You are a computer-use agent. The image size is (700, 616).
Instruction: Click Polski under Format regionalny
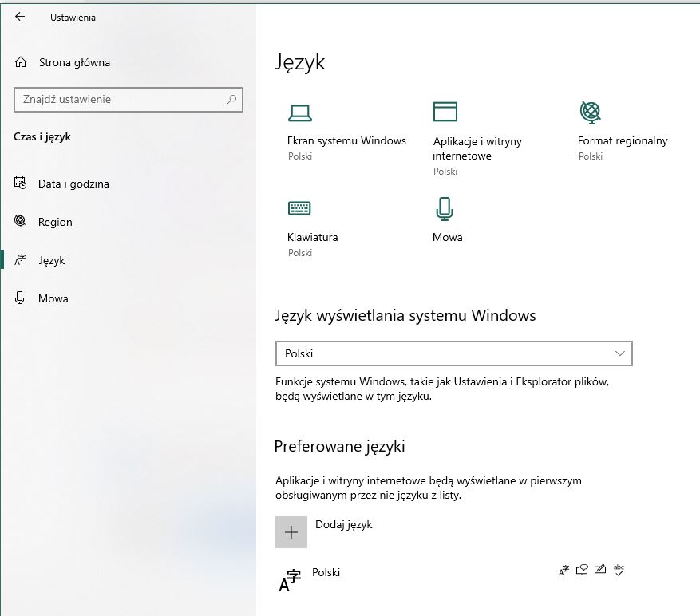(x=590, y=156)
